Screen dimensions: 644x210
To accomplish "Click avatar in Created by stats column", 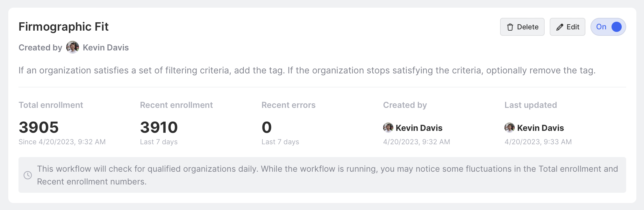I will coord(388,128).
